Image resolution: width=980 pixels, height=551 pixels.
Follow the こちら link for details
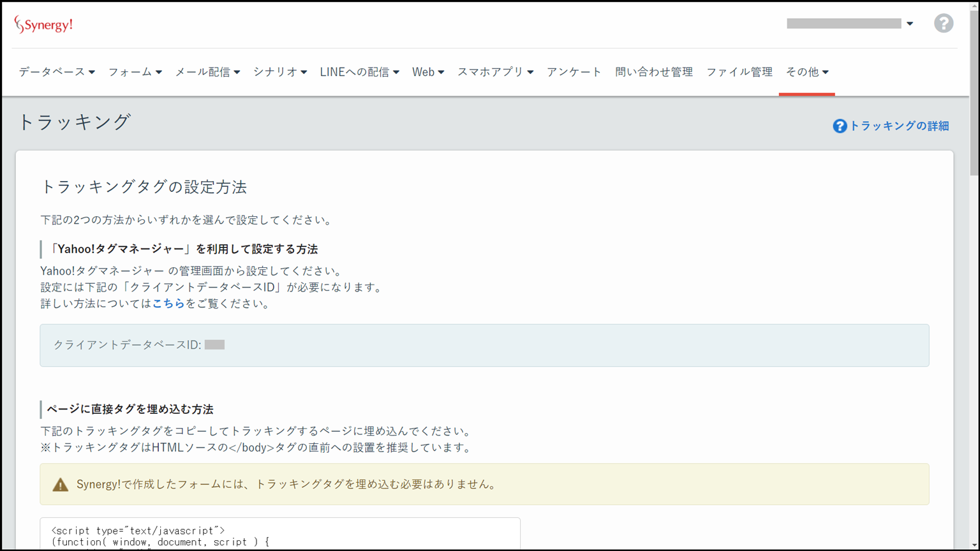(168, 304)
